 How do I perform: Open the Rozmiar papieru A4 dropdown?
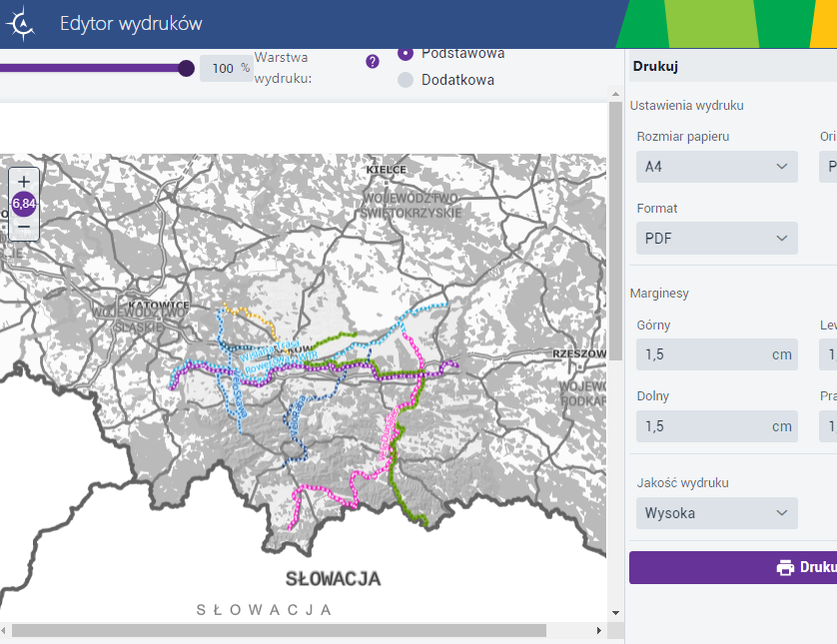click(x=716, y=167)
